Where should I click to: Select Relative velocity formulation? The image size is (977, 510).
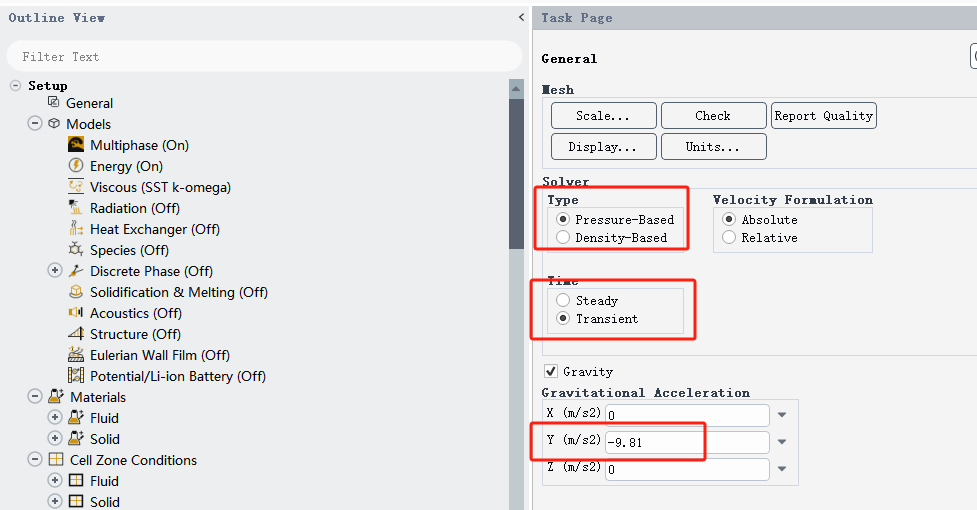tap(729, 238)
